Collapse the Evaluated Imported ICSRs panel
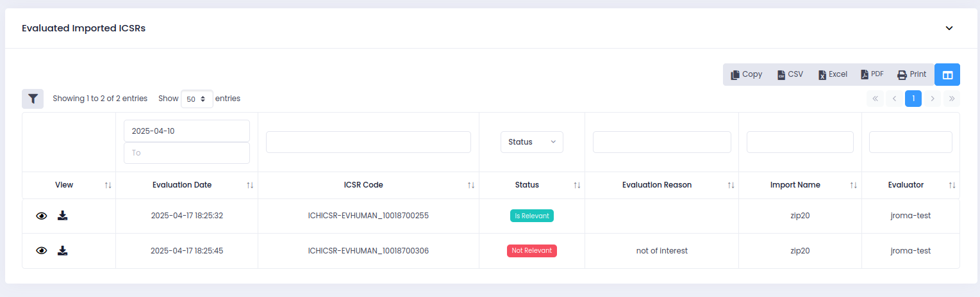The height and width of the screenshot is (297, 980). 949,28
